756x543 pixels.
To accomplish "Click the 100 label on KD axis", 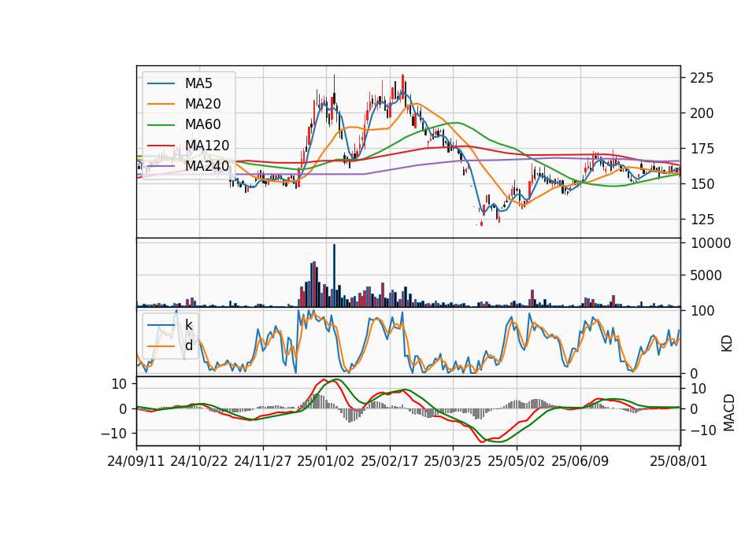I will pos(702,311).
